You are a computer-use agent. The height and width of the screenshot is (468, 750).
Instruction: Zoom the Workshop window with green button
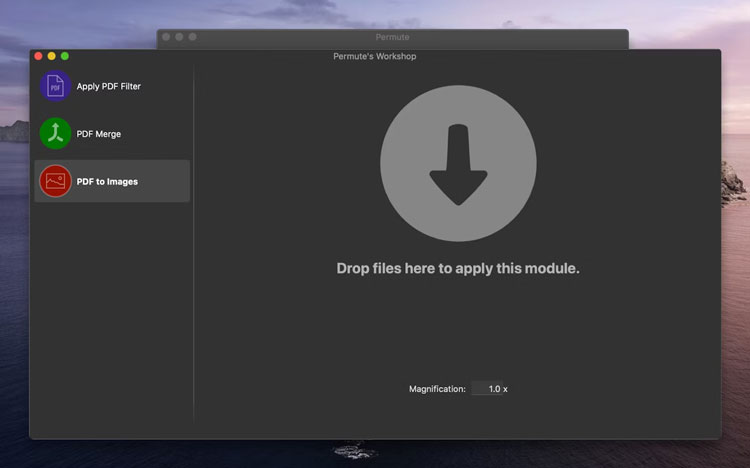(x=65, y=56)
